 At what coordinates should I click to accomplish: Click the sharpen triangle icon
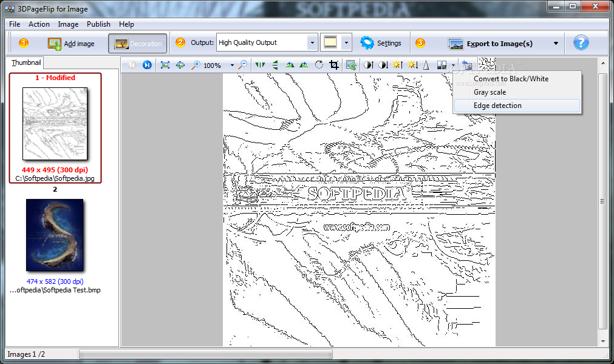tap(426, 65)
